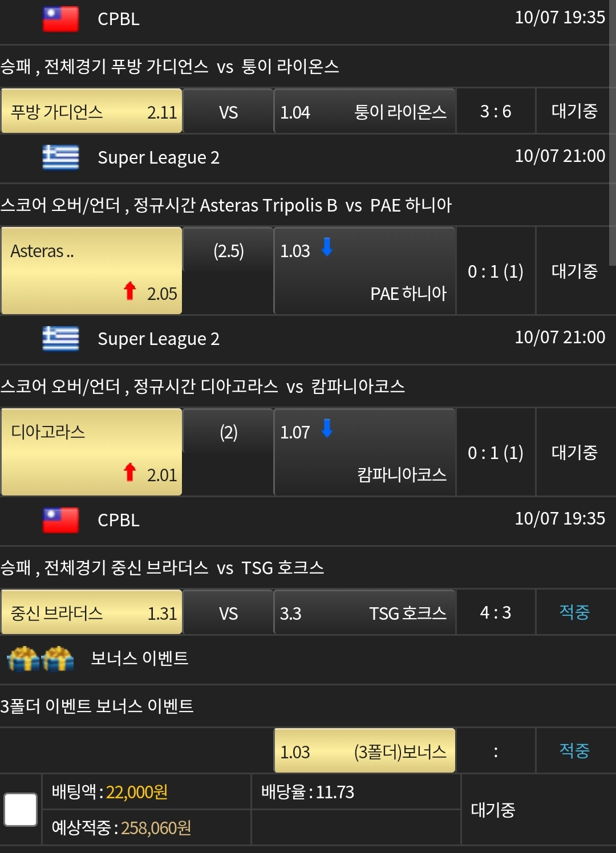
Task: Click red up arrow next to 2.05
Action: point(130,291)
